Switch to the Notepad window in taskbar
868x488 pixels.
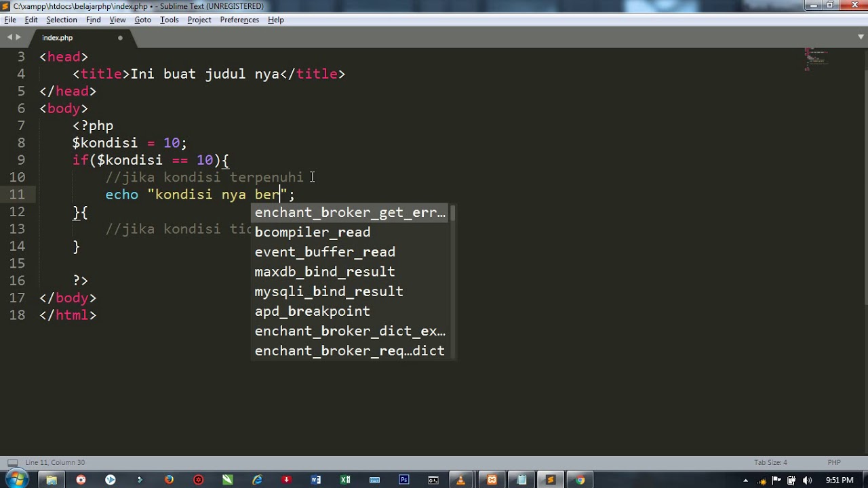pos(521,480)
